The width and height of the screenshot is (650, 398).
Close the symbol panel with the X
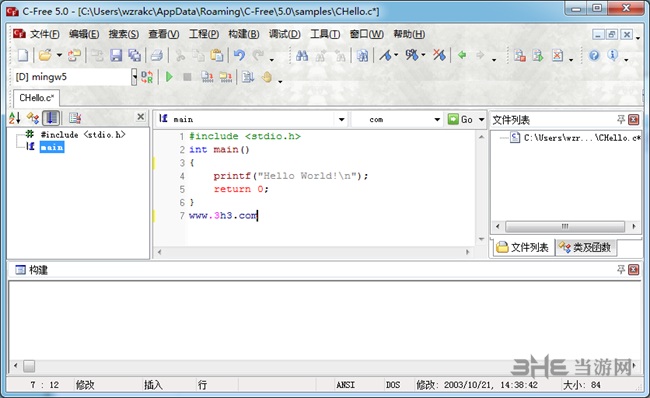[x=141, y=117]
